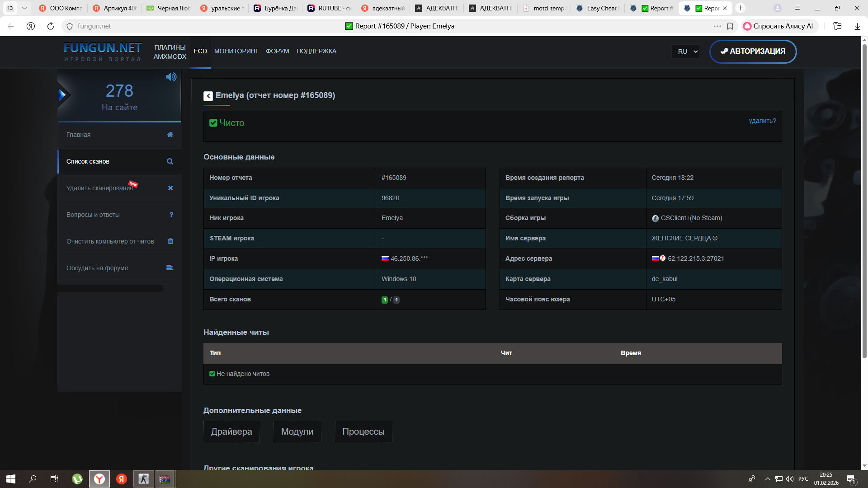Click the X icon for Удалить сканирование
The height and width of the screenshot is (488, 868).
(x=170, y=188)
